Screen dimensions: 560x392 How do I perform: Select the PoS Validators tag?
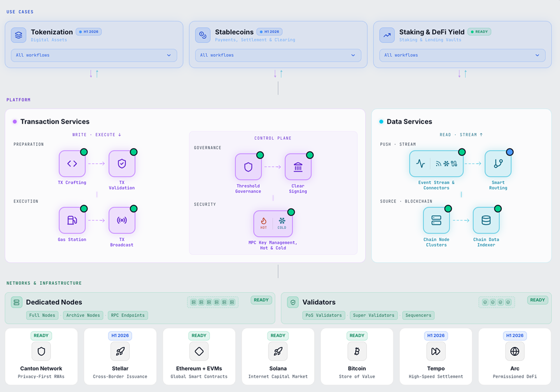pyautogui.click(x=324, y=315)
